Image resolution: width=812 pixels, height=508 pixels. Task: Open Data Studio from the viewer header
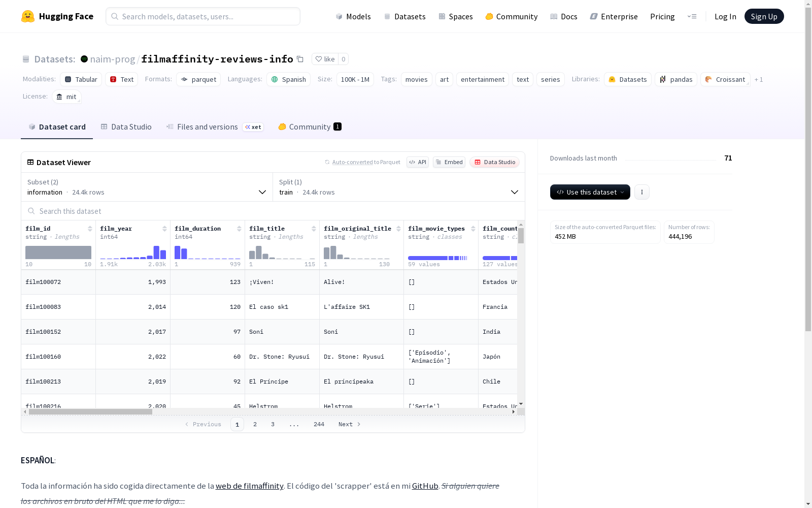pyautogui.click(x=495, y=162)
